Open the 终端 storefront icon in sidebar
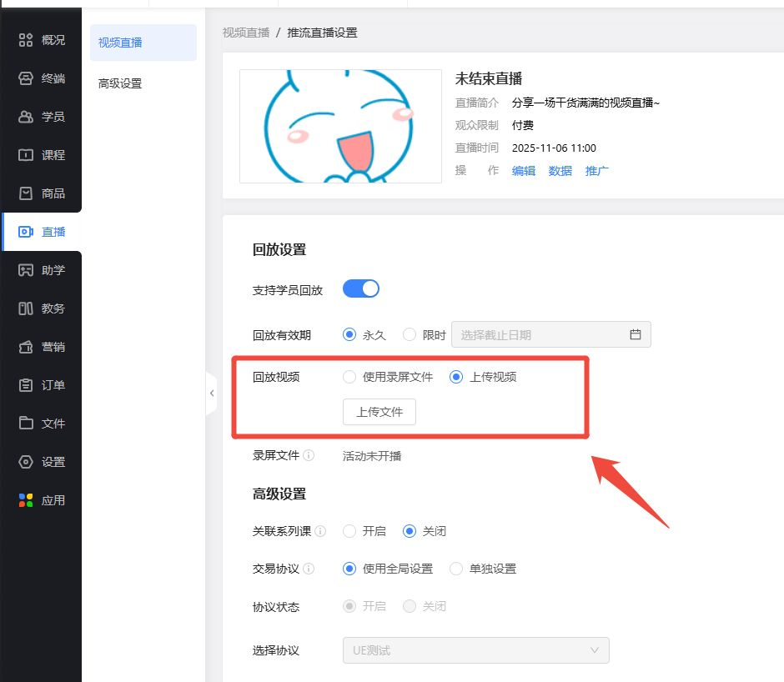This screenshot has height=682, width=784. 26,78
